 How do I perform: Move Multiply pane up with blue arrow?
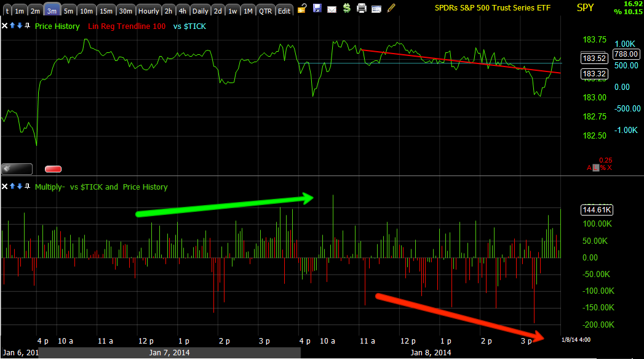coord(12,187)
